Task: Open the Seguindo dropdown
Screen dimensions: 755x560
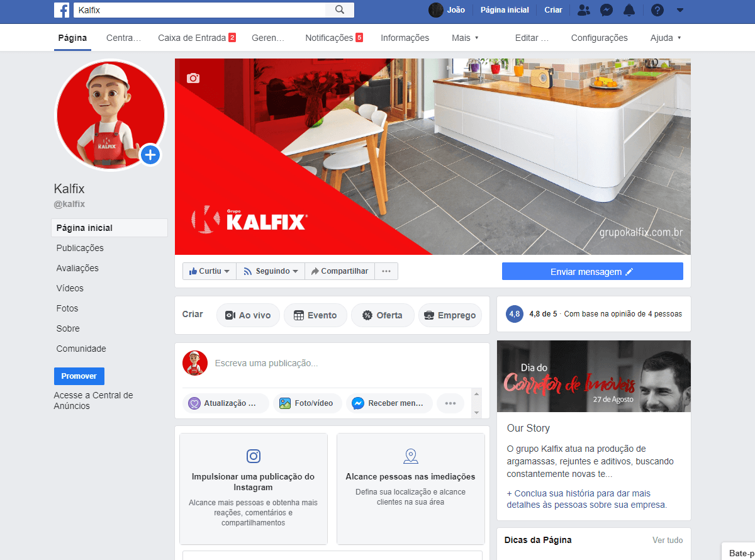Action: [271, 271]
